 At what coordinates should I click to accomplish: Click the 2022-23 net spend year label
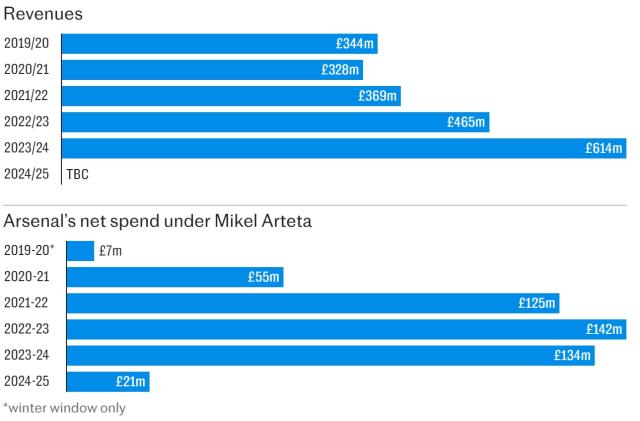pos(26,329)
